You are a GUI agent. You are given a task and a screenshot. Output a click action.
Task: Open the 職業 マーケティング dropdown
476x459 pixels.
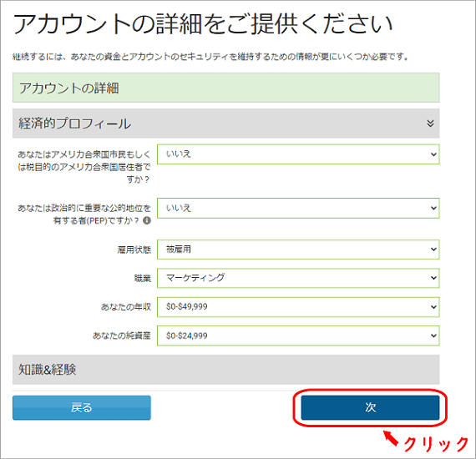[x=298, y=278]
